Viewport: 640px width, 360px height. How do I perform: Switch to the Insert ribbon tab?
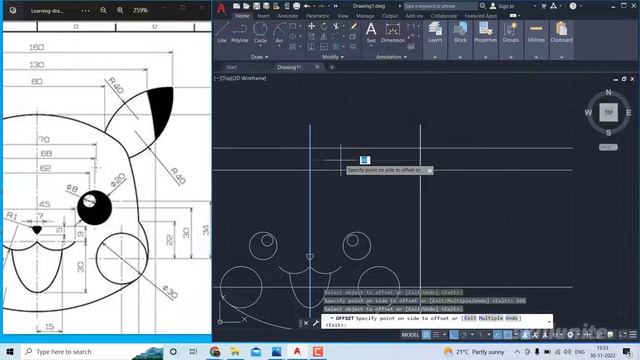263,16
